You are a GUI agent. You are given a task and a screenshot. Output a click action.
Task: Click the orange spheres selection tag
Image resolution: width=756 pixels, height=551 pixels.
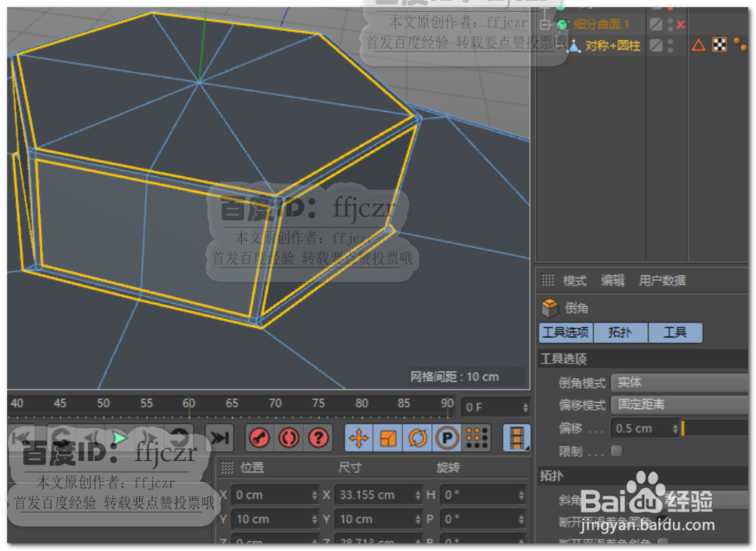click(740, 45)
